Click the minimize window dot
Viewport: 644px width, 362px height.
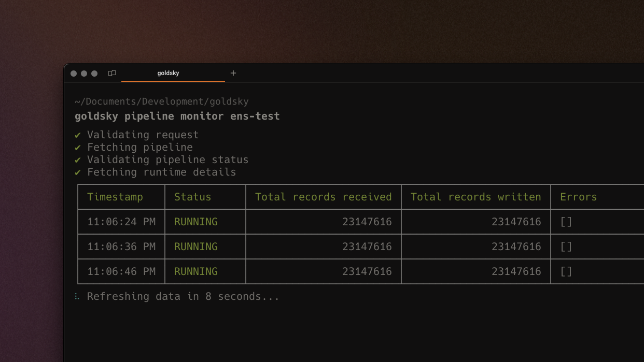click(84, 74)
